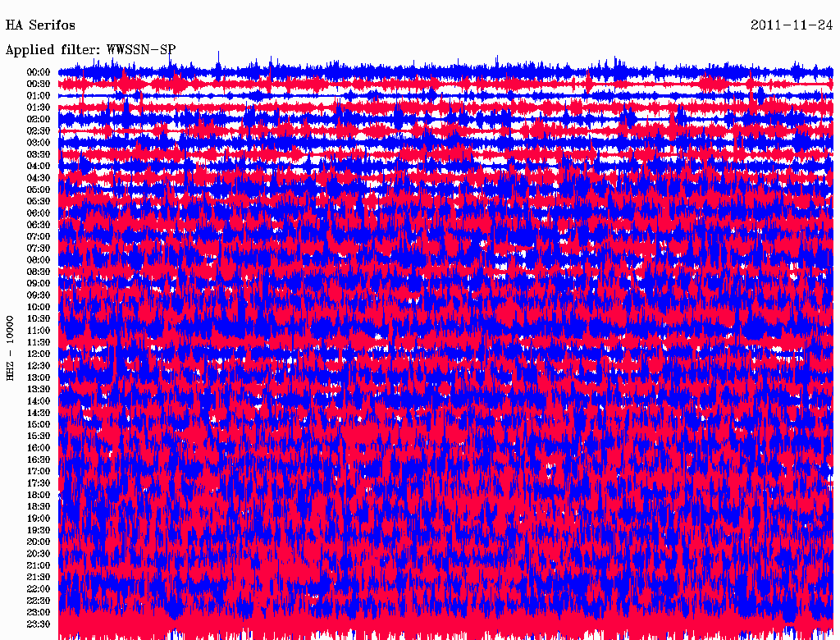Click the time label '03:00'
The image size is (840, 640).
pyautogui.click(x=39, y=143)
